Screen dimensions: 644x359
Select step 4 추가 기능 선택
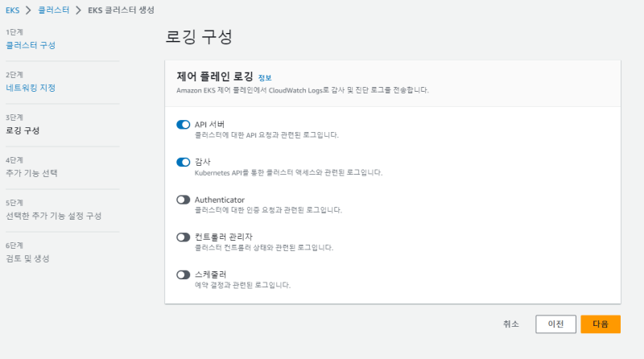(31, 172)
